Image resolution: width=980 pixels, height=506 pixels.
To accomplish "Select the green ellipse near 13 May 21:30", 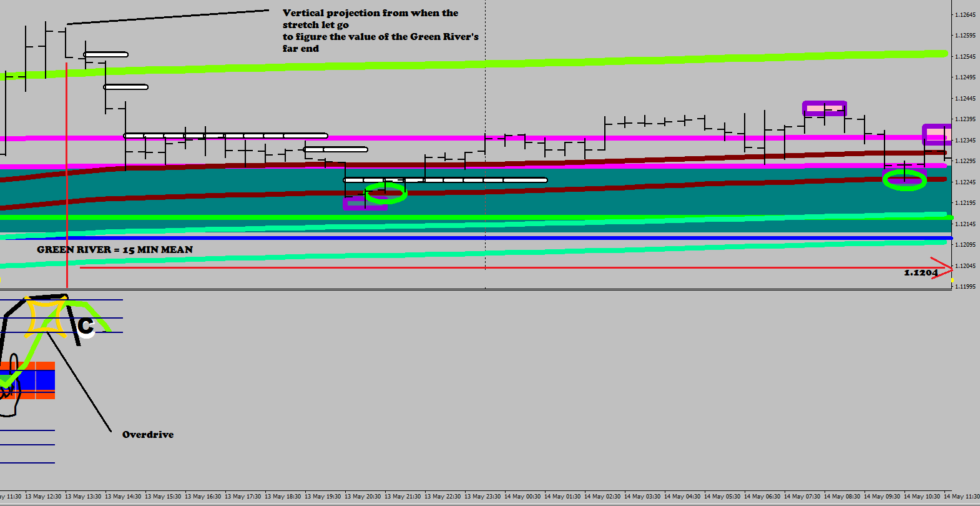I will [386, 193].
